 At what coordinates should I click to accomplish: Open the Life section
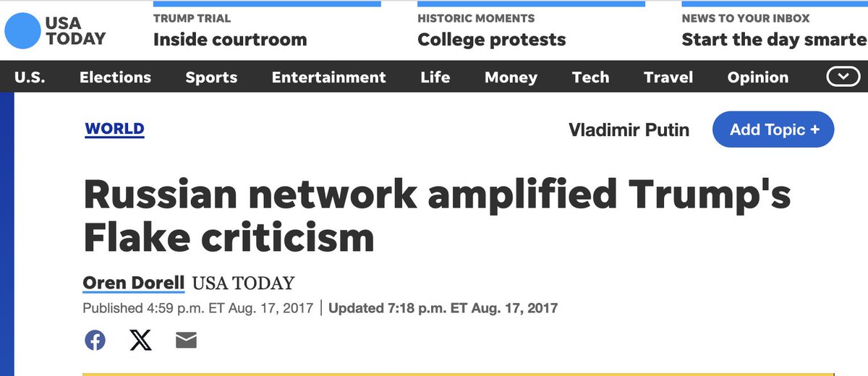[x=435, y=77]
